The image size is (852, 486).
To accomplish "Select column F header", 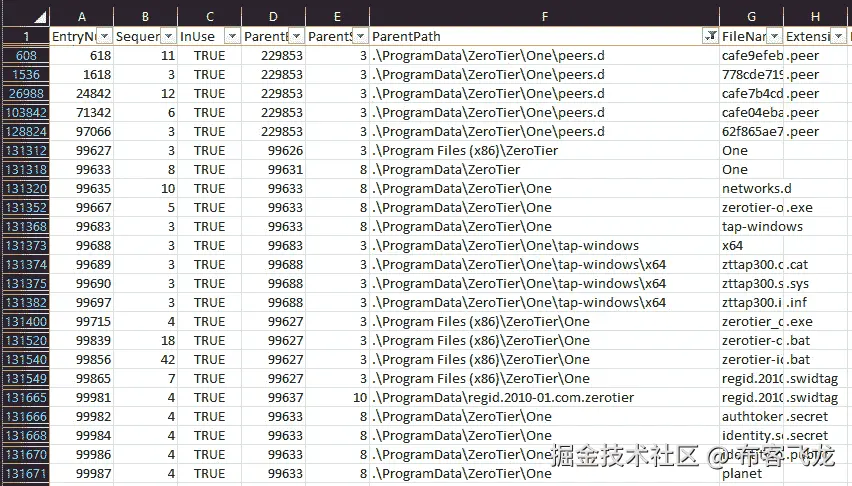I will (544, 17).
